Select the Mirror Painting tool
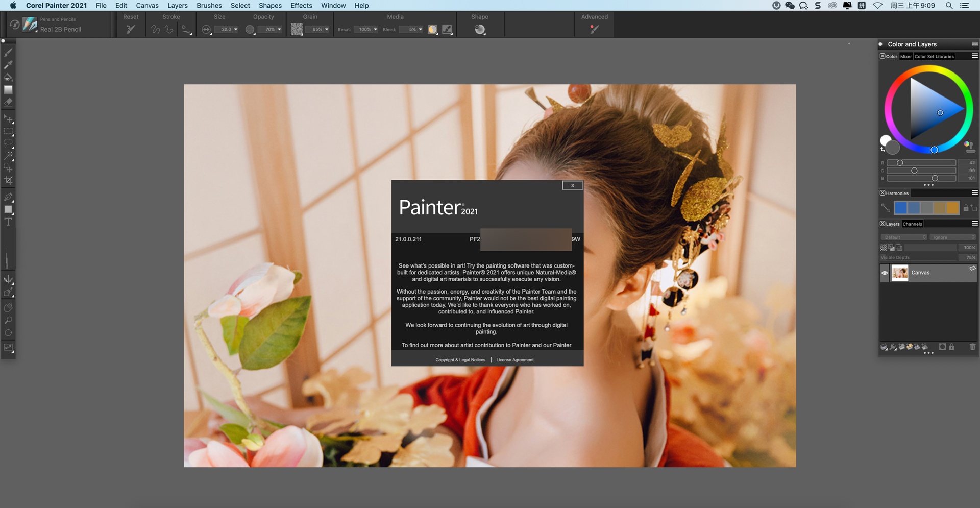The image size is (980, 508). [8, 279]
